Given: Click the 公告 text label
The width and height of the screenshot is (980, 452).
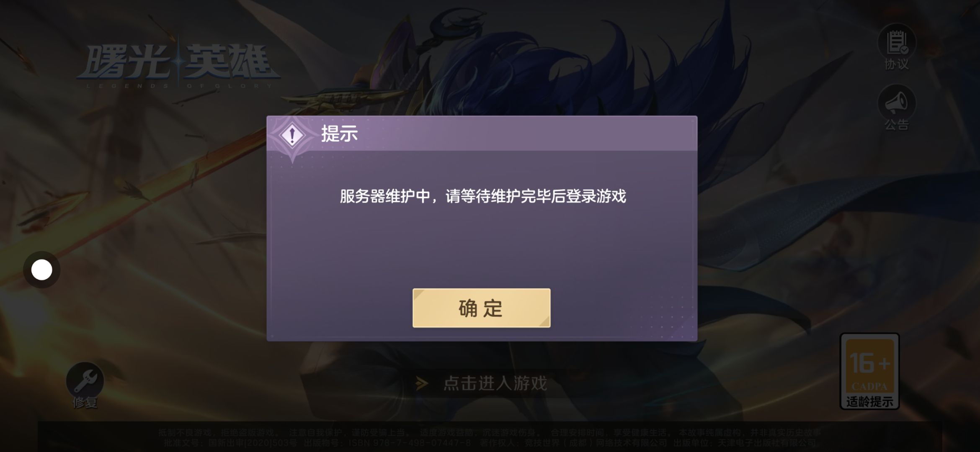Looking at the screenshot, I should (897, 125).
